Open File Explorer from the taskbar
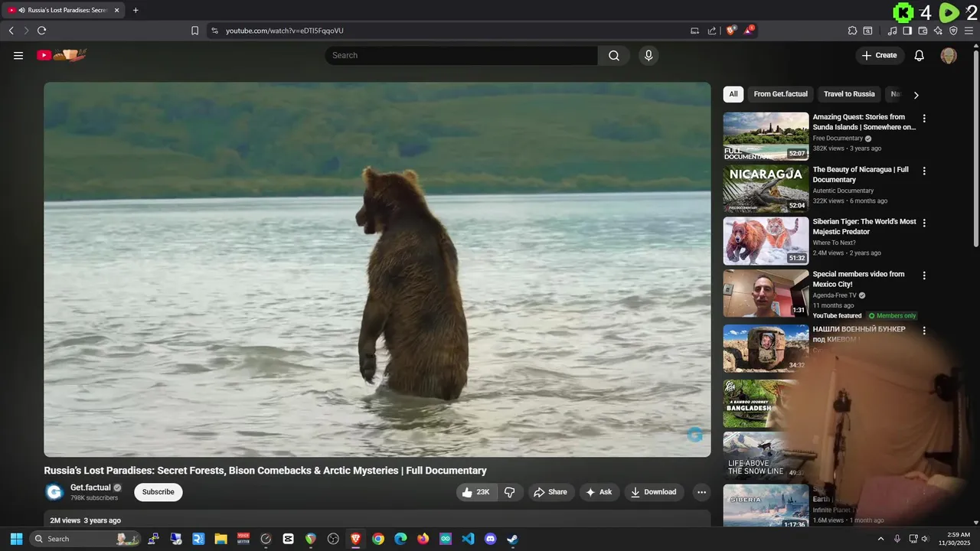The height and width of the screenshot is (551, 980). coord(220,539)
